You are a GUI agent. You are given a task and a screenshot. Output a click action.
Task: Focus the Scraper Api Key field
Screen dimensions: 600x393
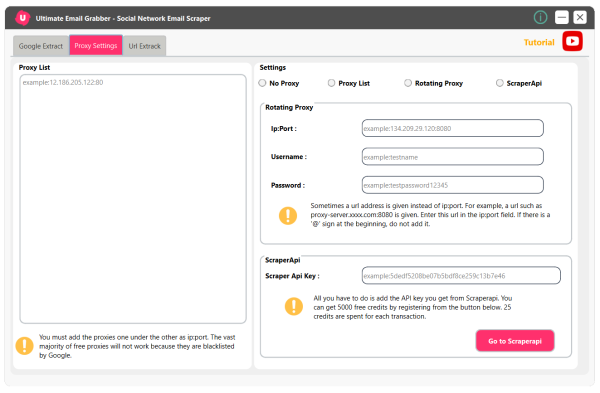click(461, 276)
